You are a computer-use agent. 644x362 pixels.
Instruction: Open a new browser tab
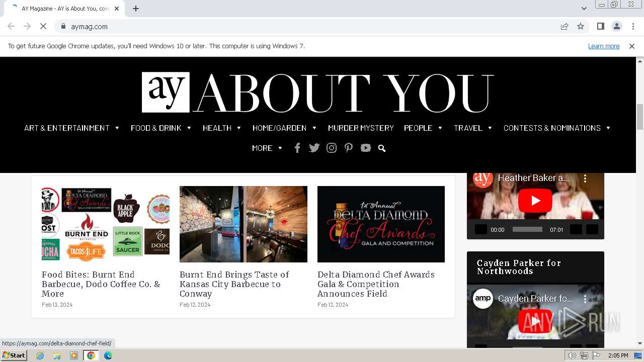coord(136,9)
